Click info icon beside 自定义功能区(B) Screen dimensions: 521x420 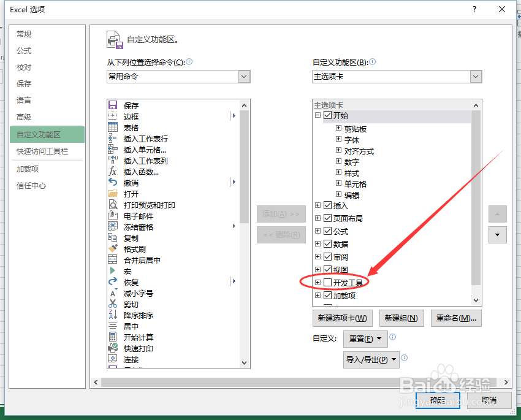373,61
